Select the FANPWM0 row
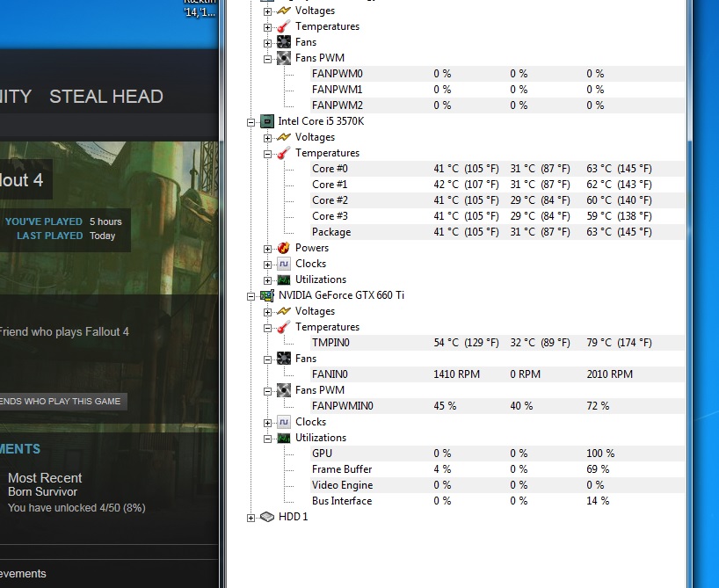Screen dimensions: 719x588 pyautogui.click(x=337, y=74)
